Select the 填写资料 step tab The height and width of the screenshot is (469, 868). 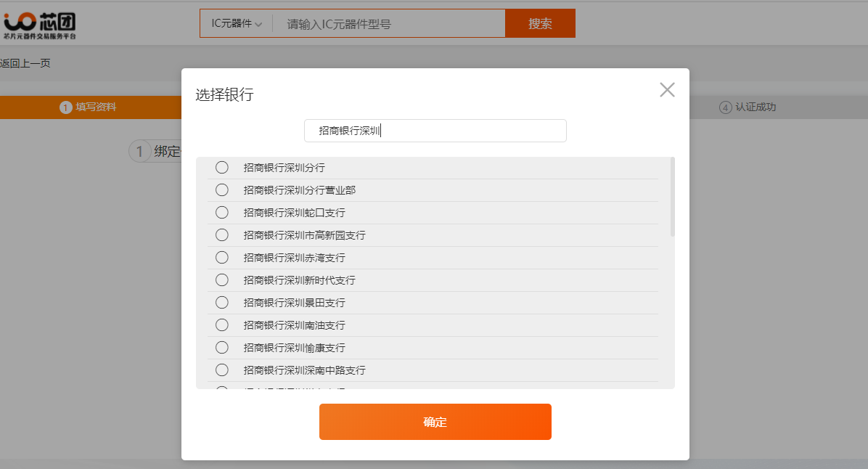click(x=89, y=107)
